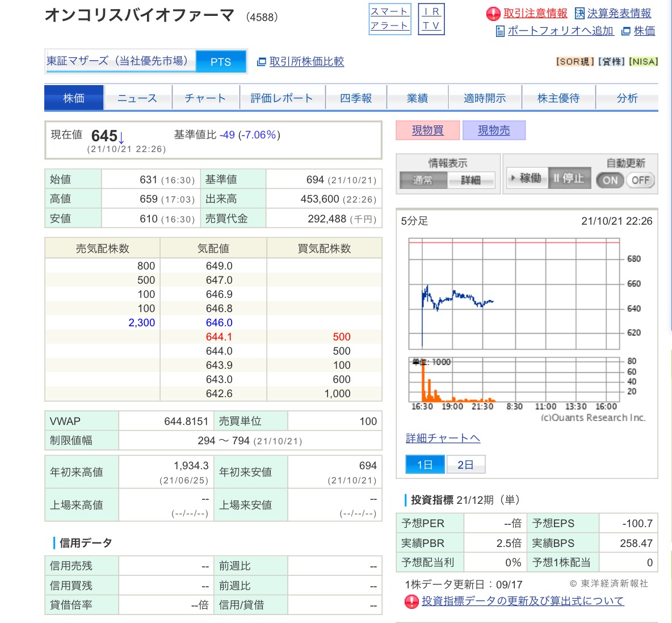Click the ask price 647.0
This screenshot has width=672, height=623.
click(219, 280)
